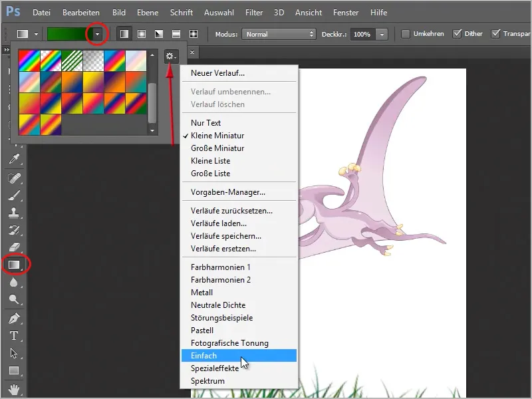Select the Path Selection arrow tool
The image size is (532, 399).
(x=14, y=353)
